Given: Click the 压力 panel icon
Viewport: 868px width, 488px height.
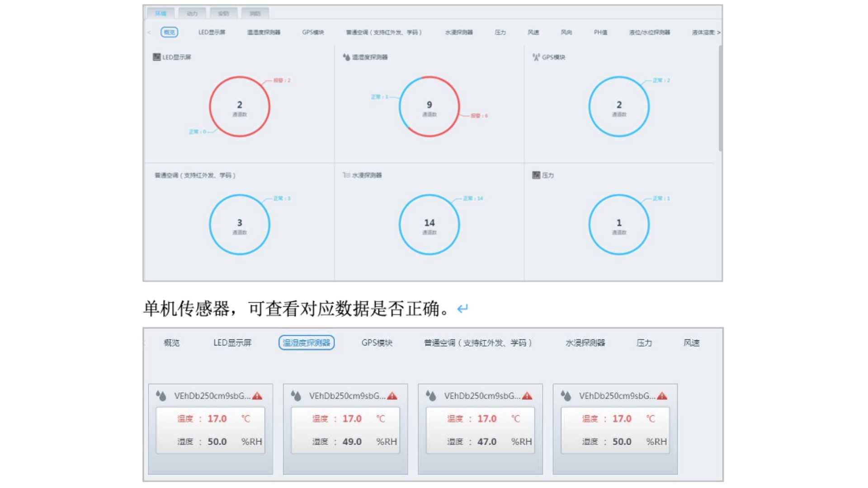Looking at the screenshot, I should [x=536, y=175].
